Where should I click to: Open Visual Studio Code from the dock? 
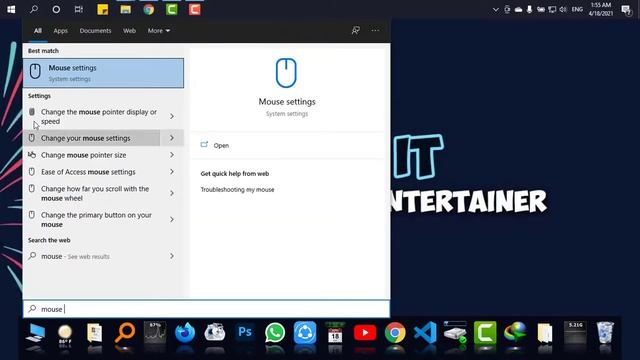425,333
